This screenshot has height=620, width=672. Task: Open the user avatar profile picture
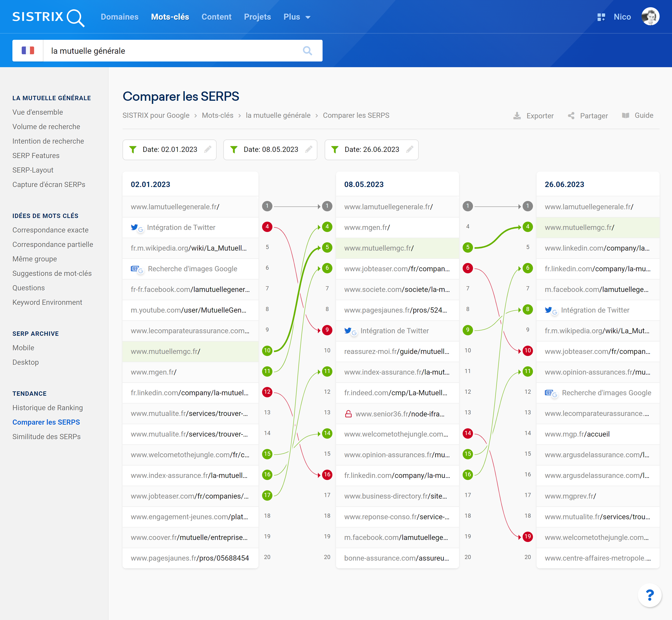pos(650,17)
